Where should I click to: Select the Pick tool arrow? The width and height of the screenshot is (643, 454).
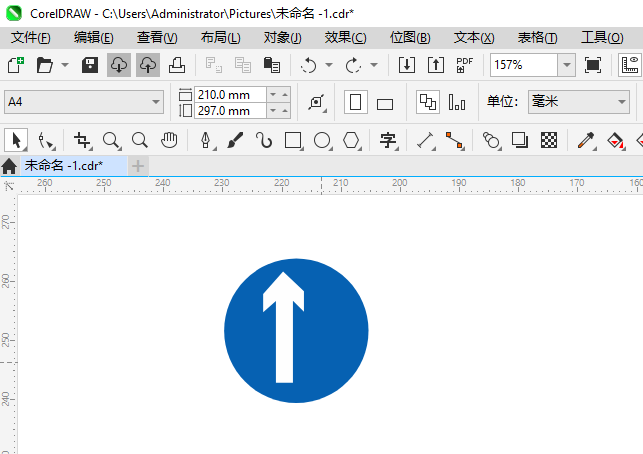(x=16, y=140)
